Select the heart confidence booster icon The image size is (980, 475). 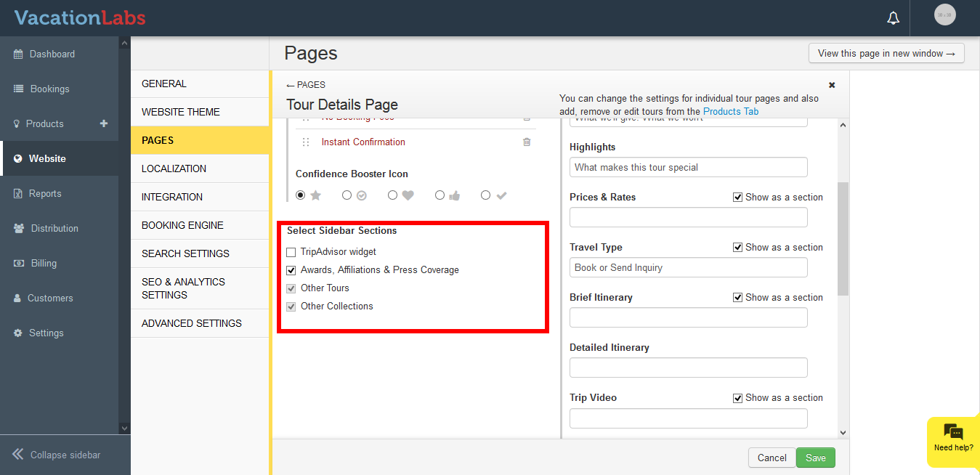393,195
